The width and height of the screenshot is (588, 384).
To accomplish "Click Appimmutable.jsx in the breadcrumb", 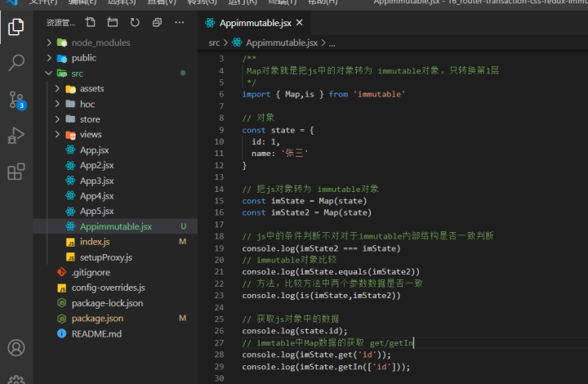I will (x=282, y=42).
